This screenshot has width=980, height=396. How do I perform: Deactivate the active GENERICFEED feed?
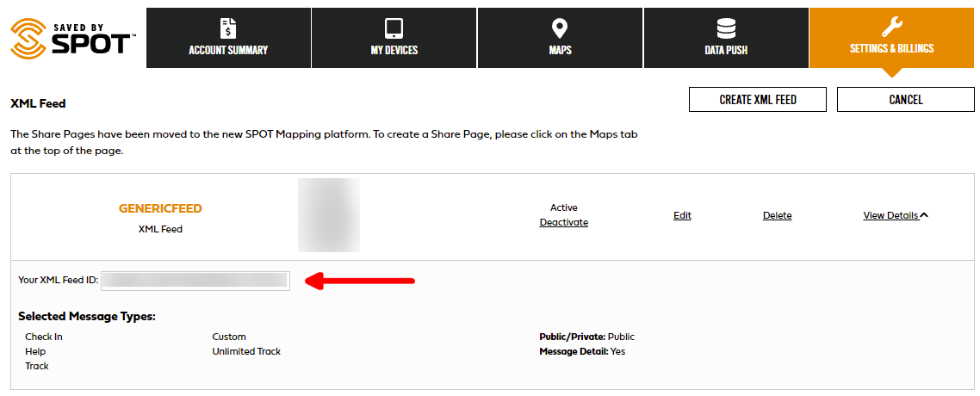(x=563, y=222)
